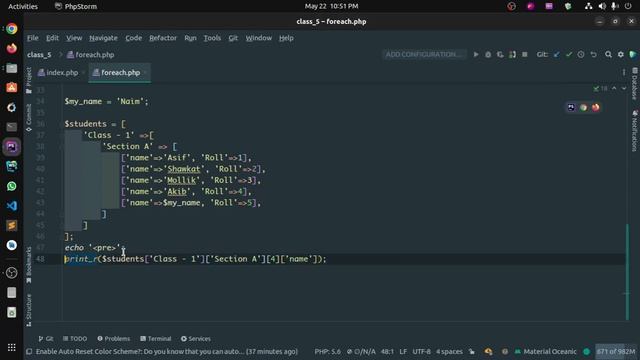Viewport: 640px width, 360px height.
Task: Open the Edit menu
Action: [x=52, y=38]
